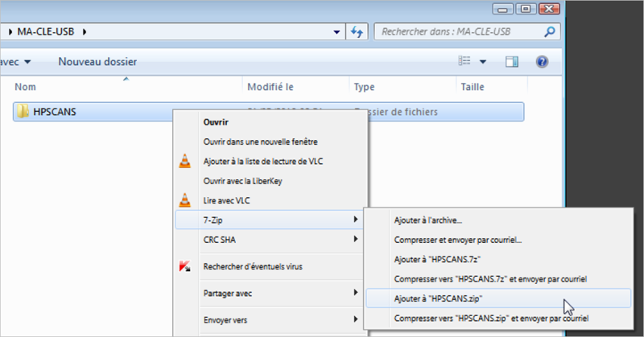
Task: Open the help question mark icon
Action: 542,62
